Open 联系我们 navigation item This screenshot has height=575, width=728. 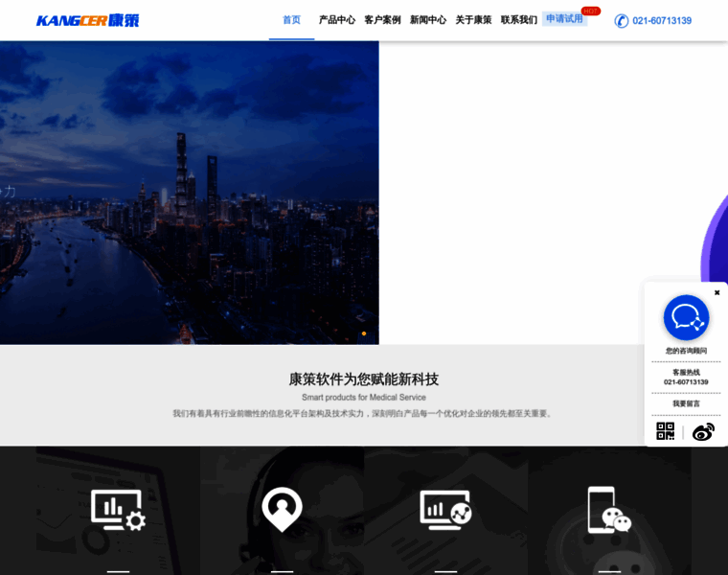tap(519, 20)
